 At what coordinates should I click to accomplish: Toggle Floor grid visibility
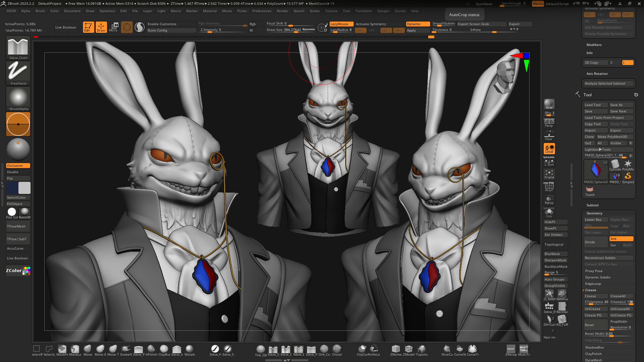point(549,134)
